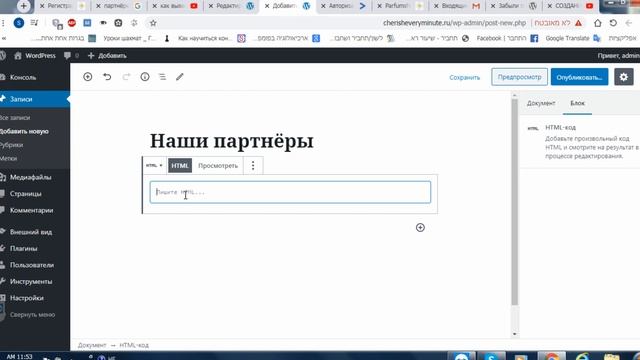Click the Опубликовать button

579,77
